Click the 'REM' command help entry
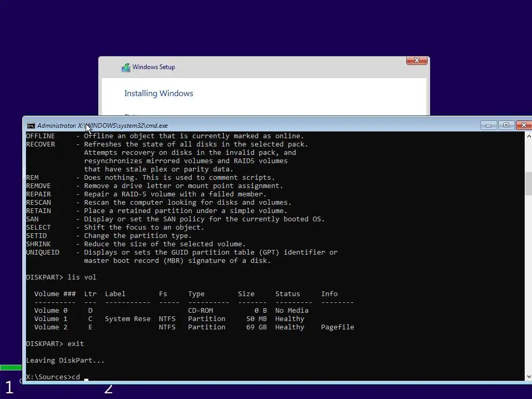Image resolution: width=532 pixels, height=399 pixels. click(x=150, y=178)
